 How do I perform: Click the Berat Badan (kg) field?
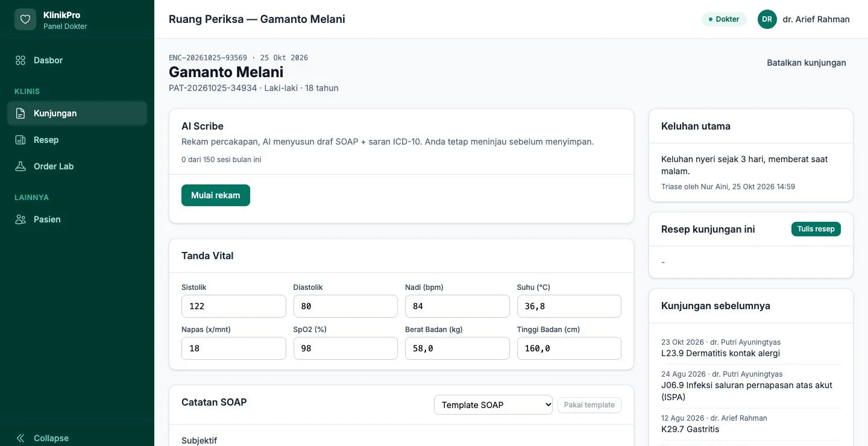pyautogui.click(x=458, y=348)
